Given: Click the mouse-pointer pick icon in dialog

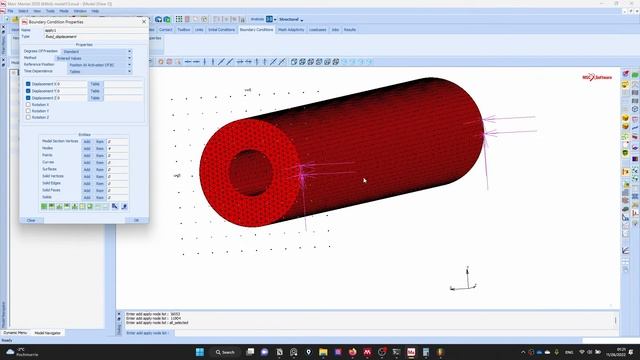Looking at the screenshot, I should (x=115, y=207).
